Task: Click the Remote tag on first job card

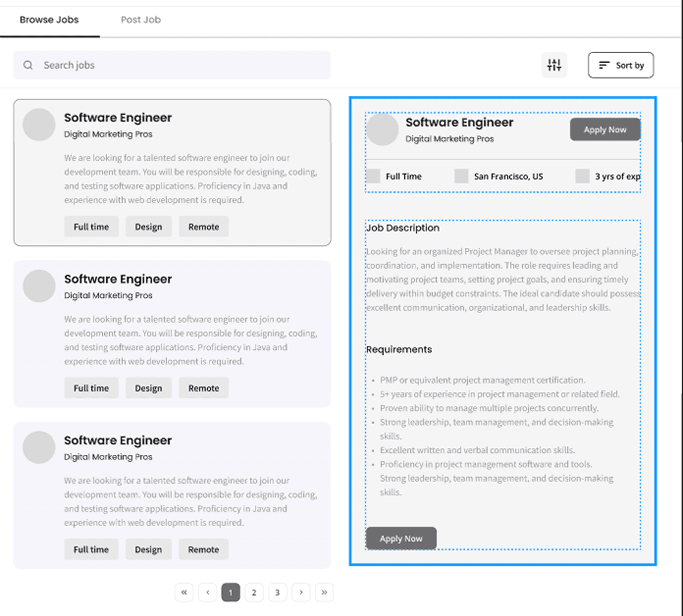Action: coord(203,227)
